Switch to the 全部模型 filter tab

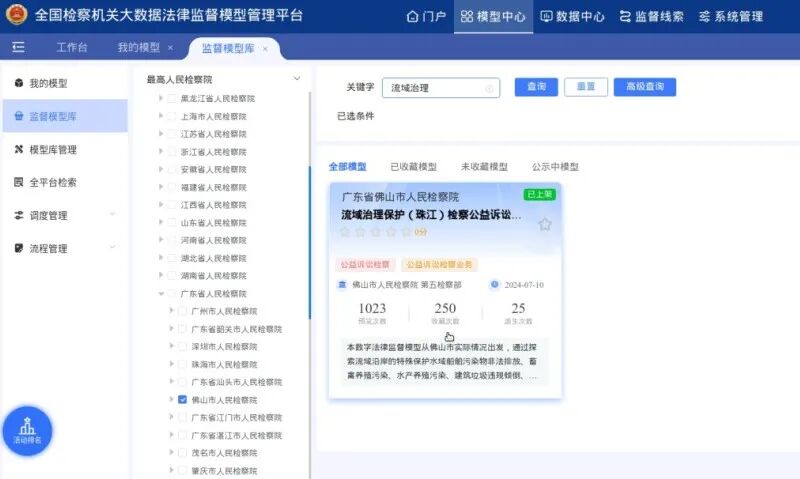tap(347, 167)
